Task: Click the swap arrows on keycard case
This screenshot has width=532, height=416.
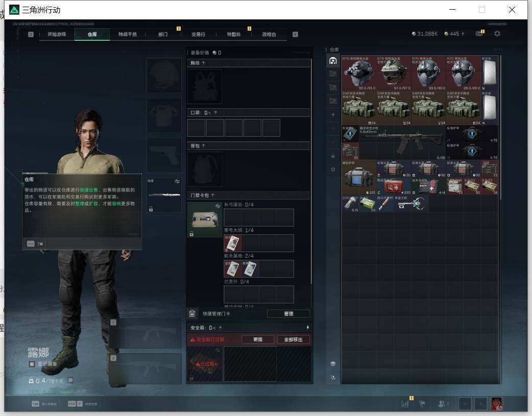Action: (x=218, y=206)
